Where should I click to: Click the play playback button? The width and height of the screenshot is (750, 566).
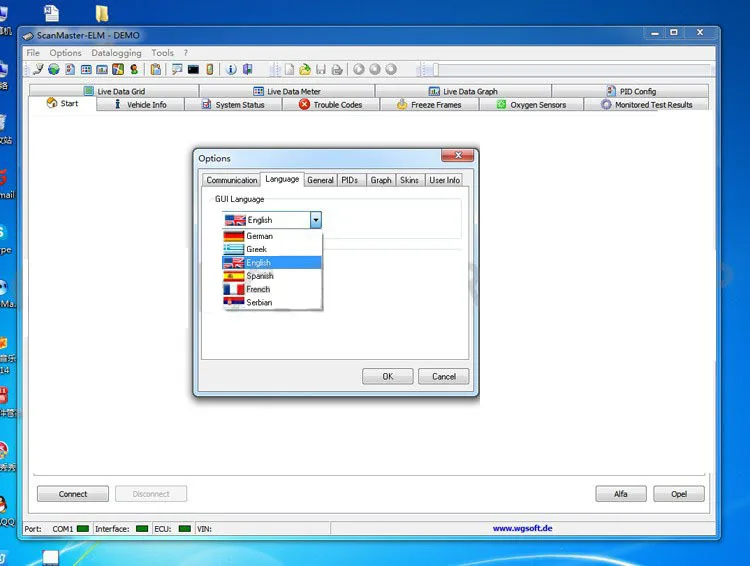[x=359, y=69]
